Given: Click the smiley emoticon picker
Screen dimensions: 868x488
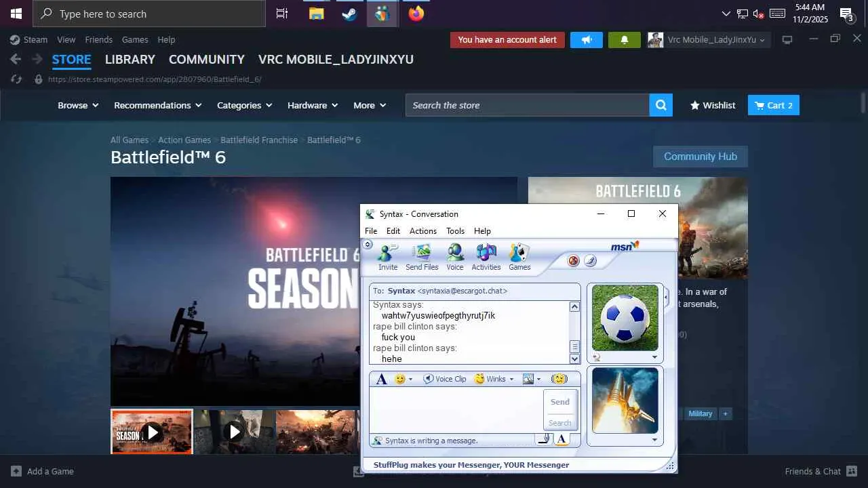Looking at the screenshot, I should (400, 379).
